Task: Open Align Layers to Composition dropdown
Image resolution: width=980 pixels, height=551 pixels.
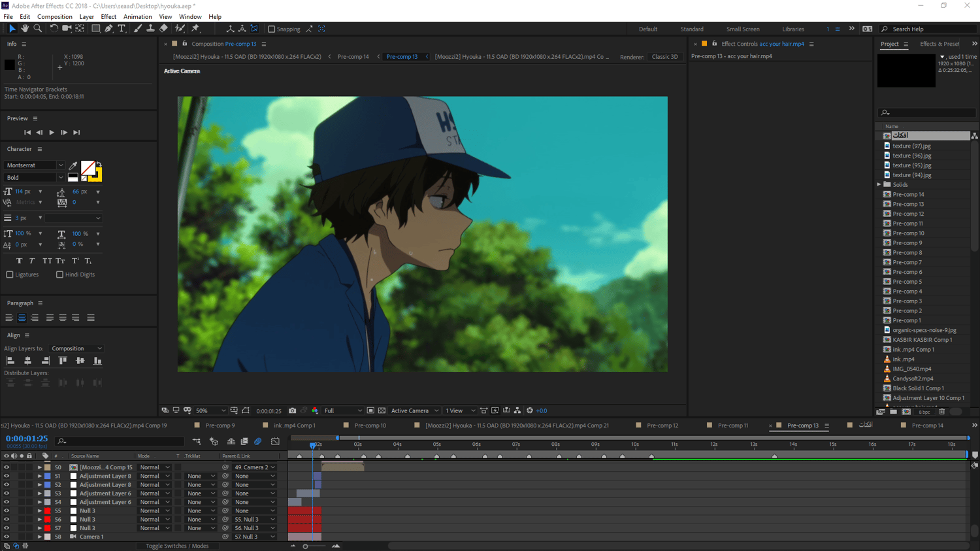Action: tap(76, 348)
